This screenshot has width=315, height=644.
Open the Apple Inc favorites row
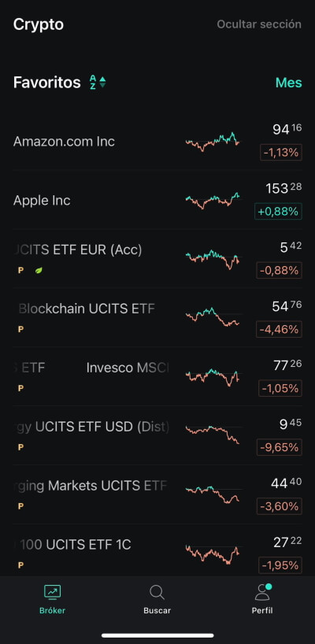tap(157, 200)
